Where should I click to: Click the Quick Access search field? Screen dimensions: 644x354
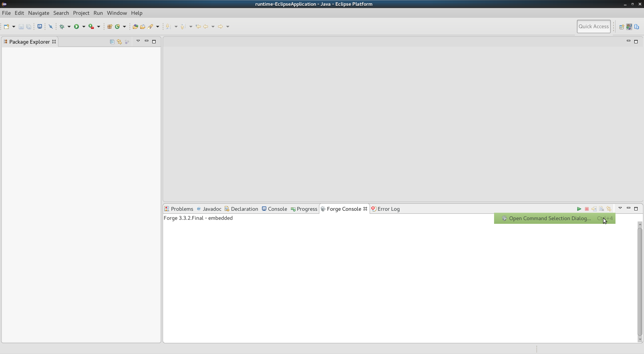(x=593, y=27)
